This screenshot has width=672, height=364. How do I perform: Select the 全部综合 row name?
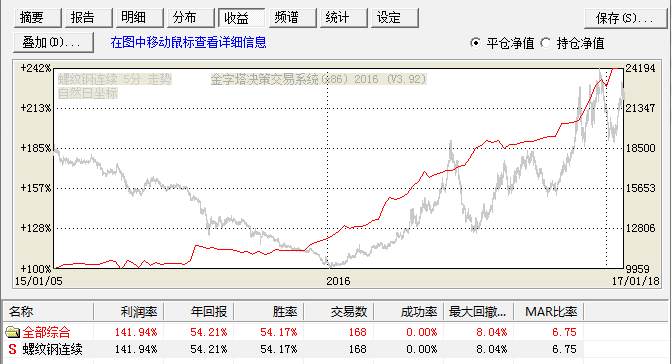(x=46, y=332)
